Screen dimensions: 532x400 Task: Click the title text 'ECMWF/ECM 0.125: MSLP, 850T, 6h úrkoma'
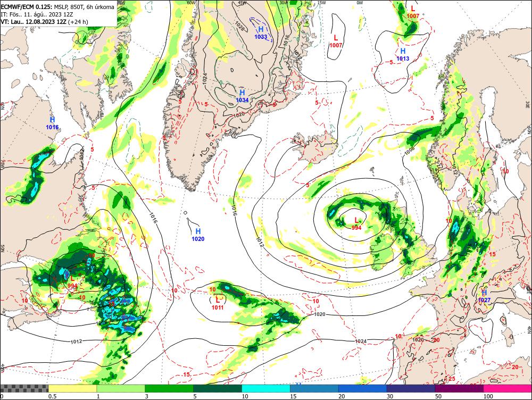(57, 7)
